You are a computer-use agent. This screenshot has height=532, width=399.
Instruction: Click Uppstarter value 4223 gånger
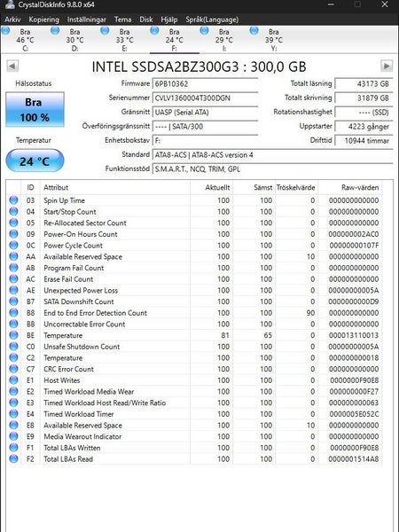tap(364, 127)
